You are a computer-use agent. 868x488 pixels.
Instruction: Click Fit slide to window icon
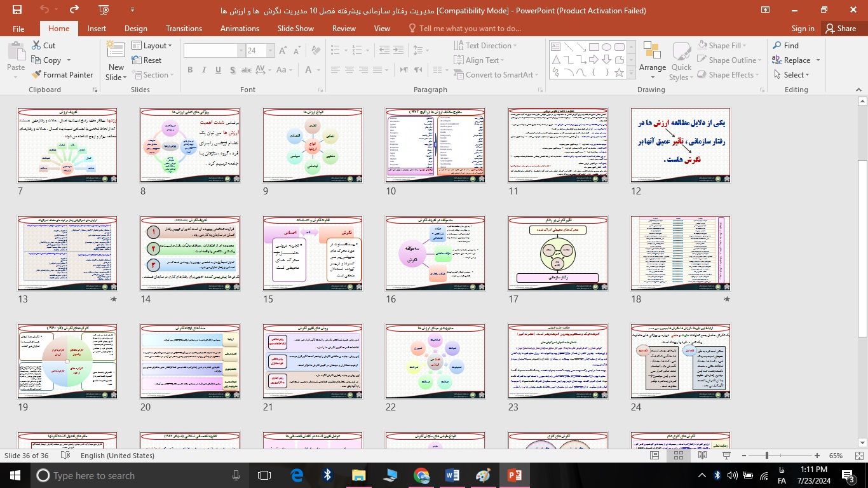click(x=858, y=456)
